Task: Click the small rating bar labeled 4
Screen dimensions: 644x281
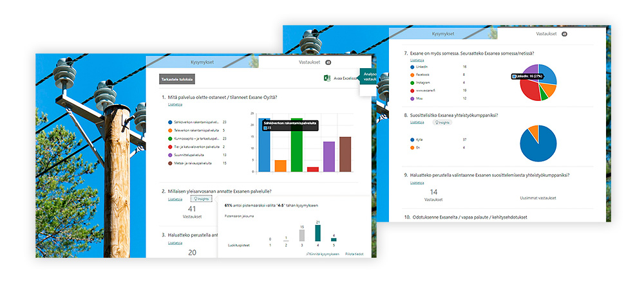Action: pyautogui.click(x=334, y=240)
